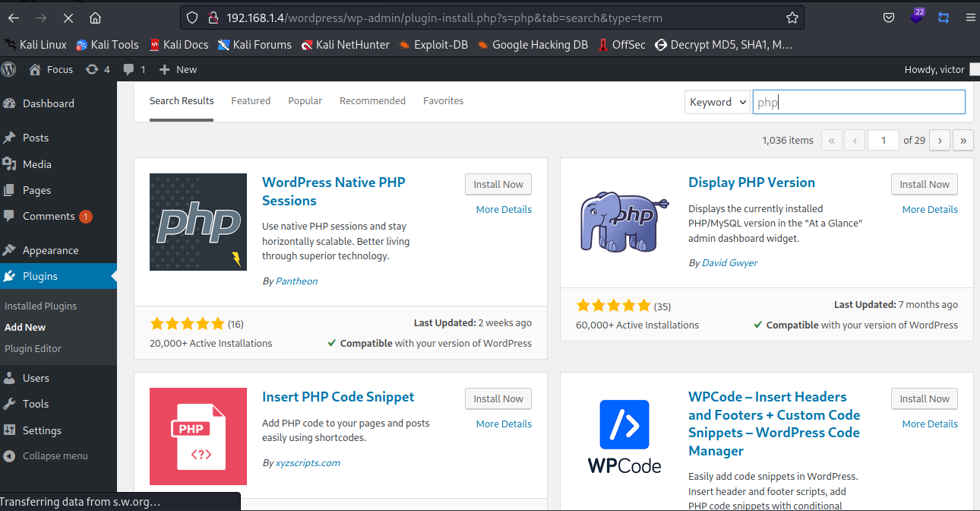Install WPCode plugin
This screenshot has width=980, height=511.
[925, 398]
